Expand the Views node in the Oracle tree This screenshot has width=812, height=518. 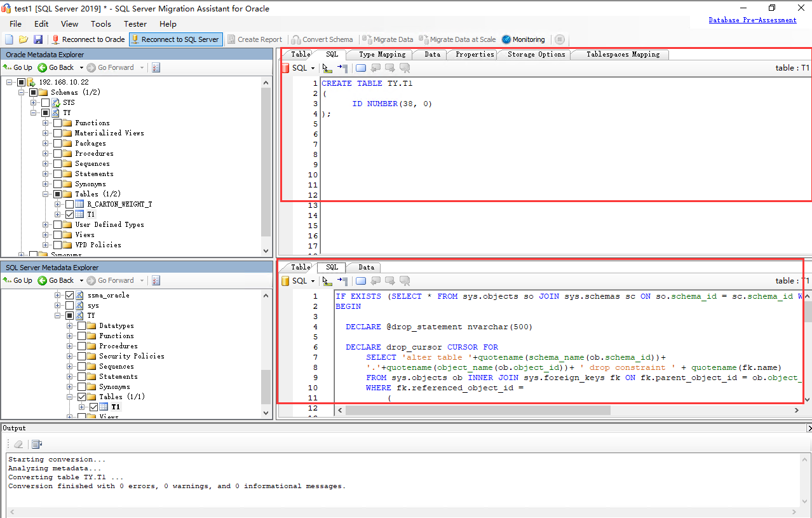[x=46, y=235]
